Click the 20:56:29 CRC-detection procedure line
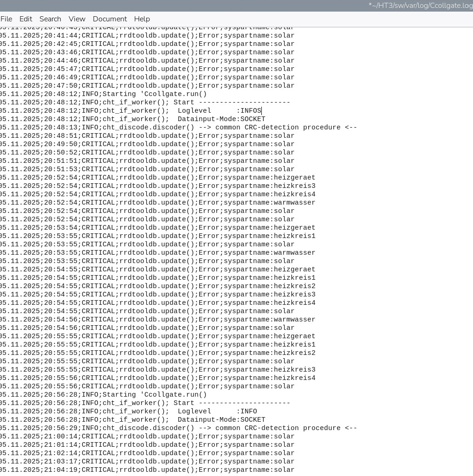This screenshot has width=473, height=476. [186, 428]
